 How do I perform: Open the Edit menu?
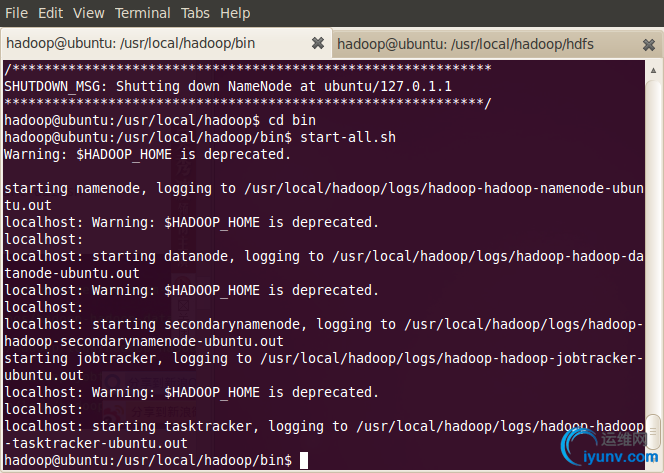50,13
